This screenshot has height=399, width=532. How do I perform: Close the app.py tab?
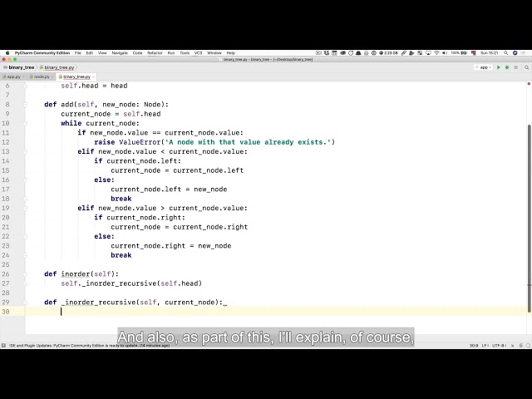tap(24, 77)
